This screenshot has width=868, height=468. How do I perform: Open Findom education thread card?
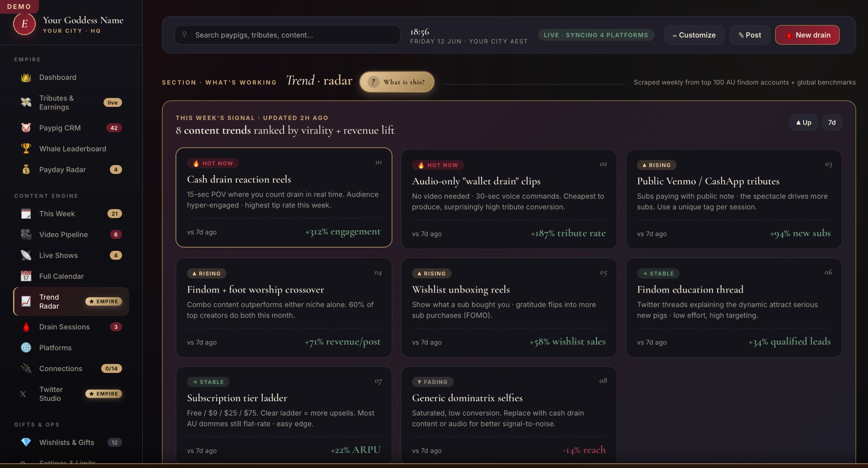[x=734, y=308]
